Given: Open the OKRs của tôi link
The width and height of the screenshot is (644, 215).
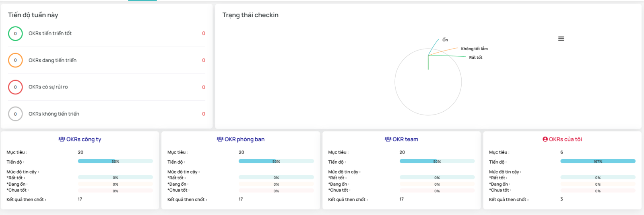Looking at the screenshot, I should 565,139.
